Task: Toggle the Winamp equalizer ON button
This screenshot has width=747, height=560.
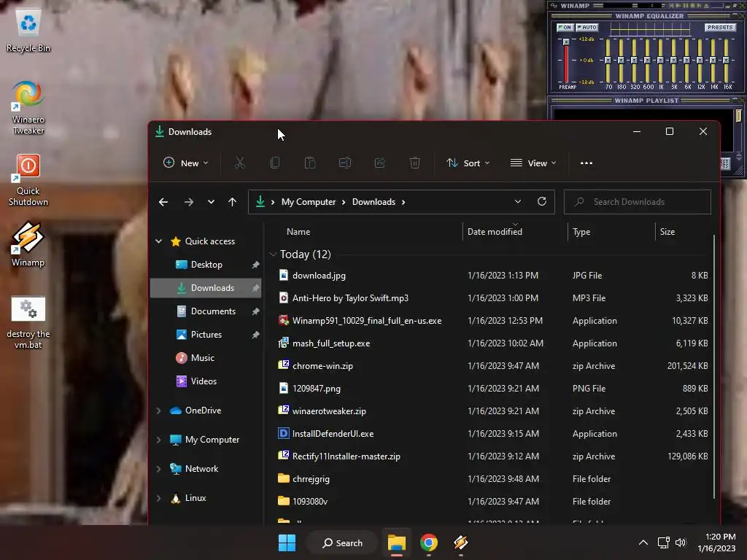Action: click(565, 27)
